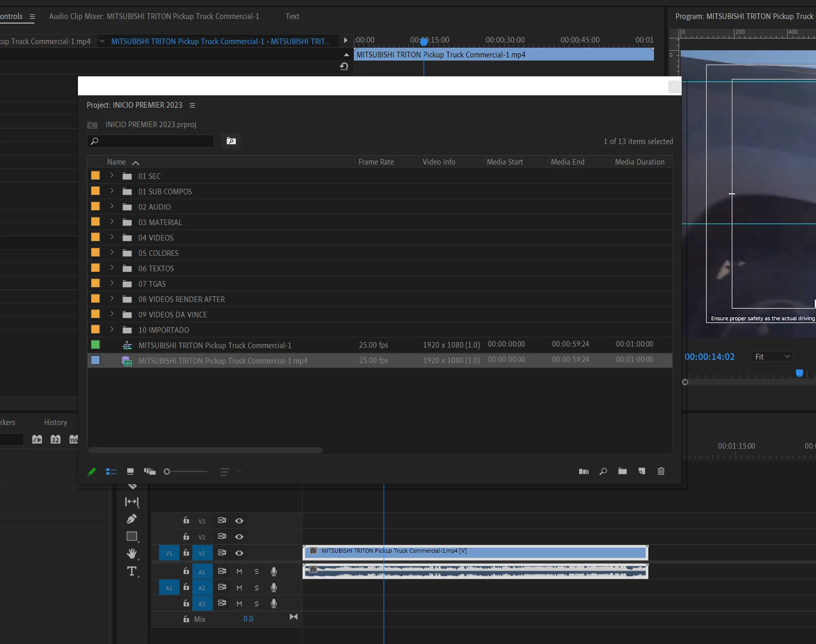
Task: Click the Project panel search field
Action: (151, 141)
